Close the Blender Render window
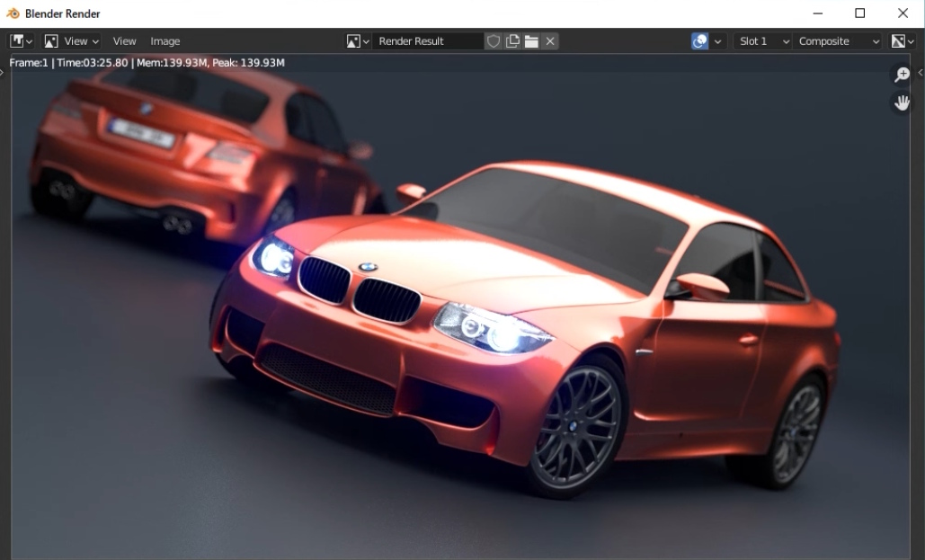925x560 pixels. pos(903,13)
